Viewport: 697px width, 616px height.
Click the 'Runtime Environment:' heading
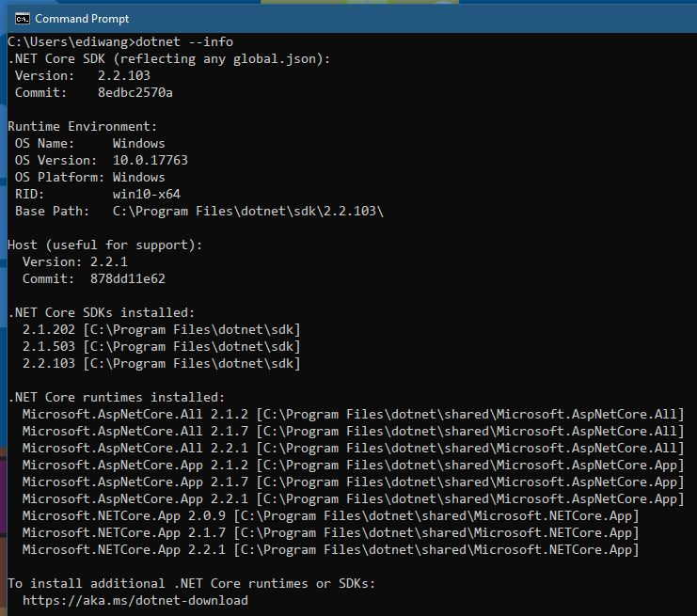(x=82, y=126)
